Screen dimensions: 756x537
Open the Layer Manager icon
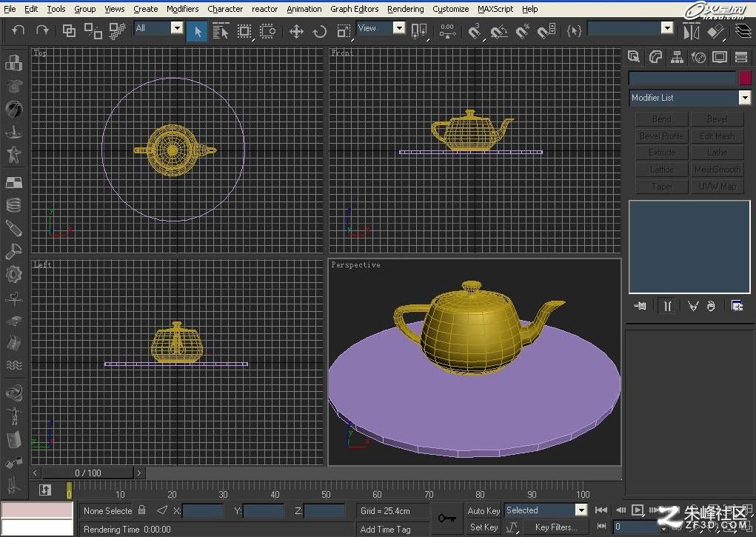(743, 31)
